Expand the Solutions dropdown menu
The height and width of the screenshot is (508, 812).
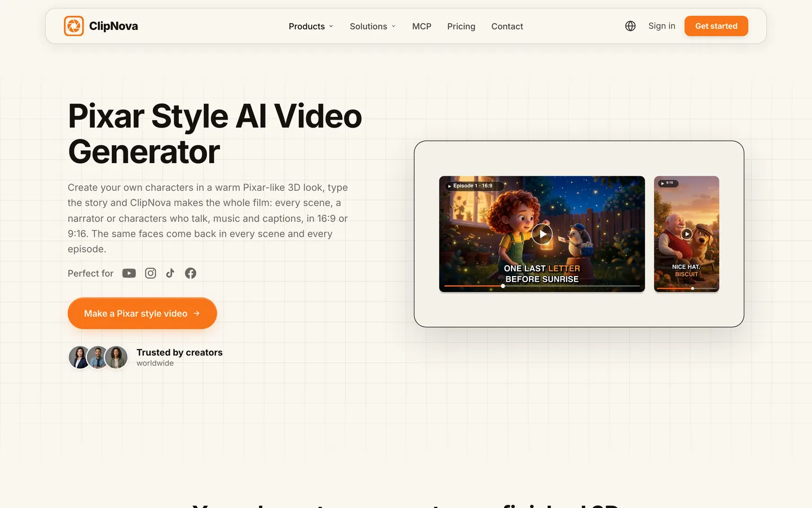[373, 26]
